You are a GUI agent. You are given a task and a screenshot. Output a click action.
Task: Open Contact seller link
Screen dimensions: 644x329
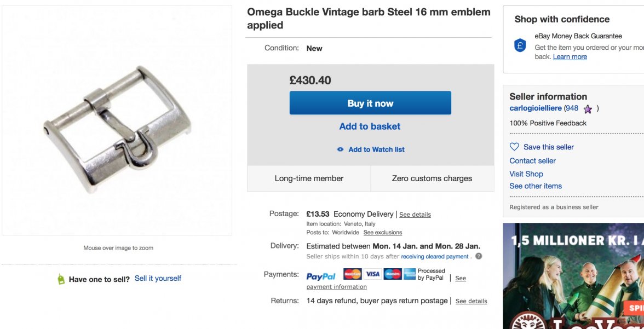click(x=532, y=161)
